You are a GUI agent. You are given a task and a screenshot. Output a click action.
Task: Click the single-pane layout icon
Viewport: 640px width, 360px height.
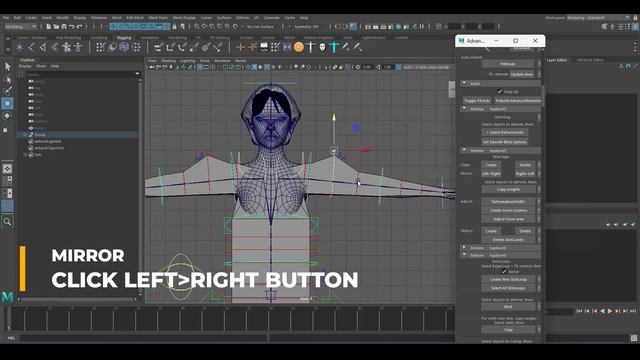coord(7,169)
